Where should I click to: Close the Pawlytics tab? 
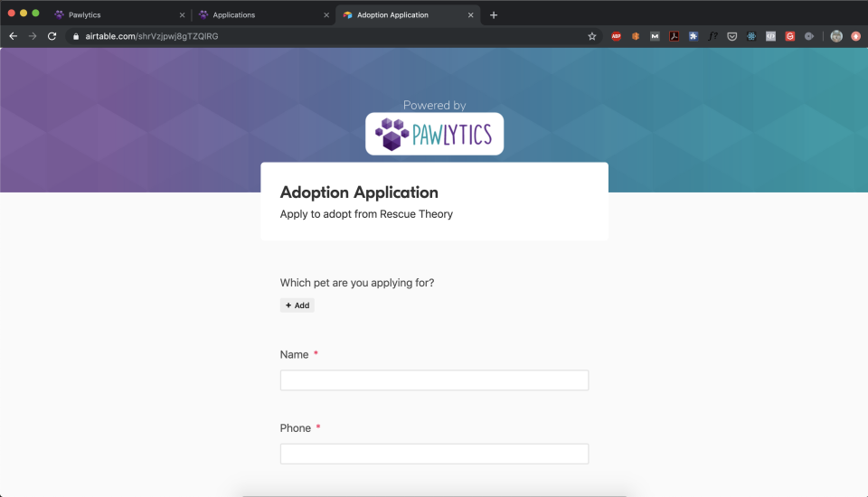[182, 15]
